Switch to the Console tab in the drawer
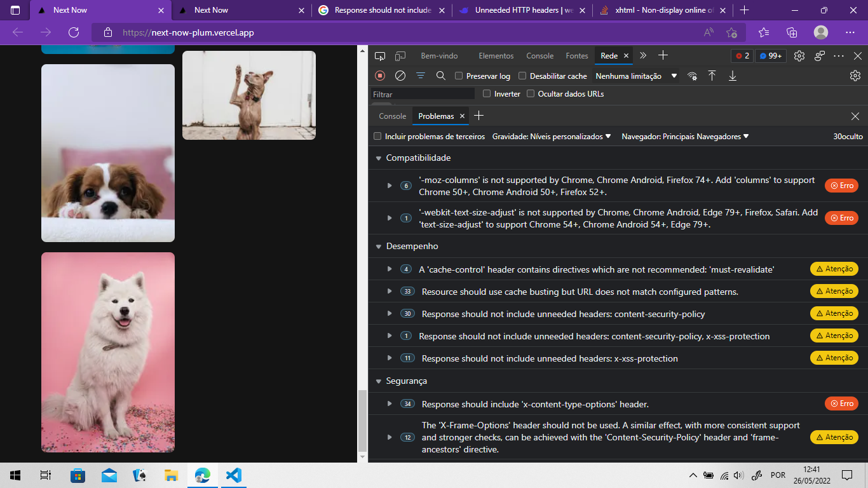The width and height of the screenshot is (868, 488). 393,116
